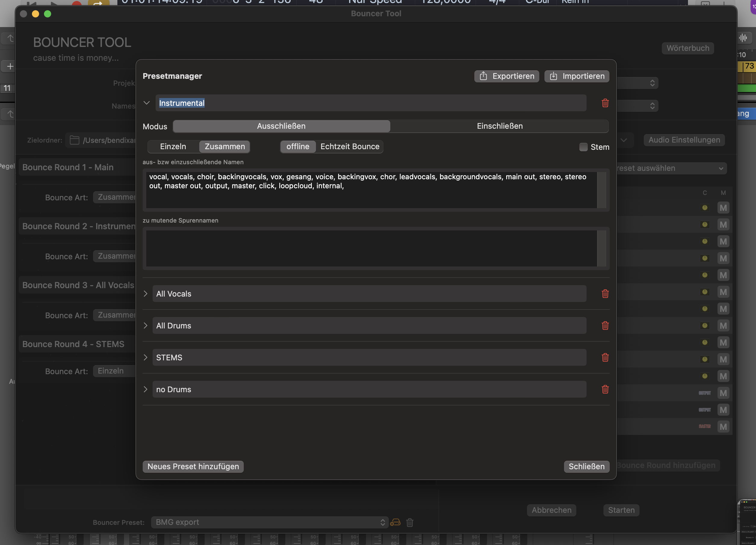Click trash icon next to All Vocals
Viewport: 756px width, 545px height.
point(605,294)
